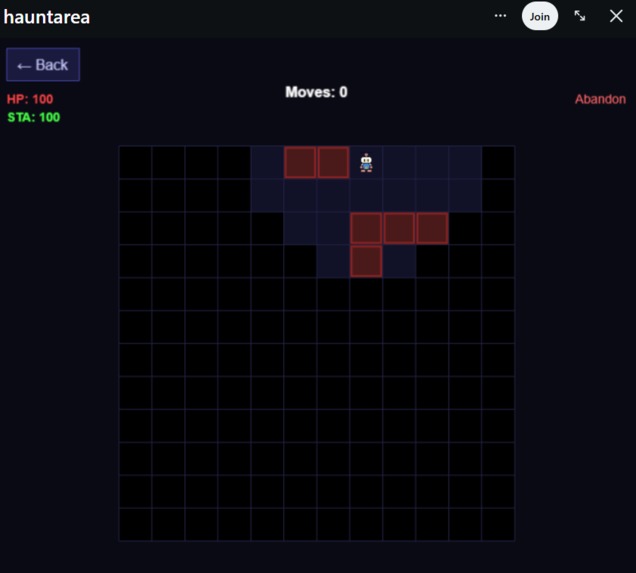Click the Abandon link
The width and height of the screenshot is (636, 573).
(600, 99)
